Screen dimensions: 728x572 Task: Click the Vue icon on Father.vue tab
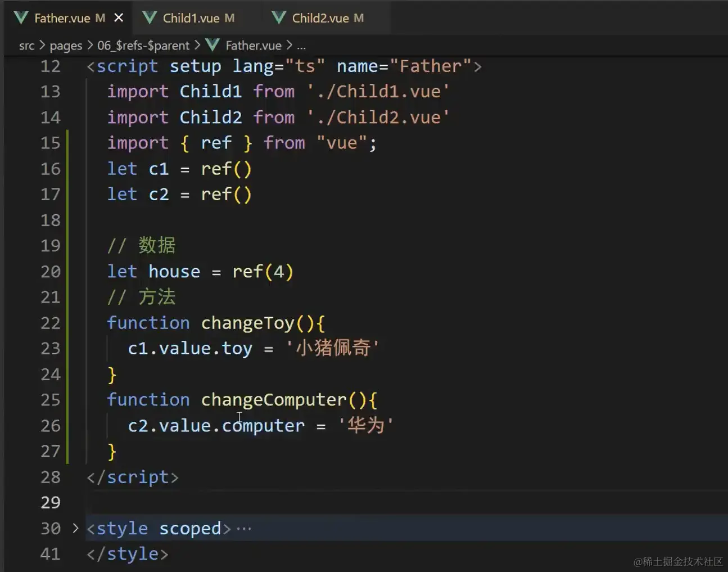coord(21,18)
